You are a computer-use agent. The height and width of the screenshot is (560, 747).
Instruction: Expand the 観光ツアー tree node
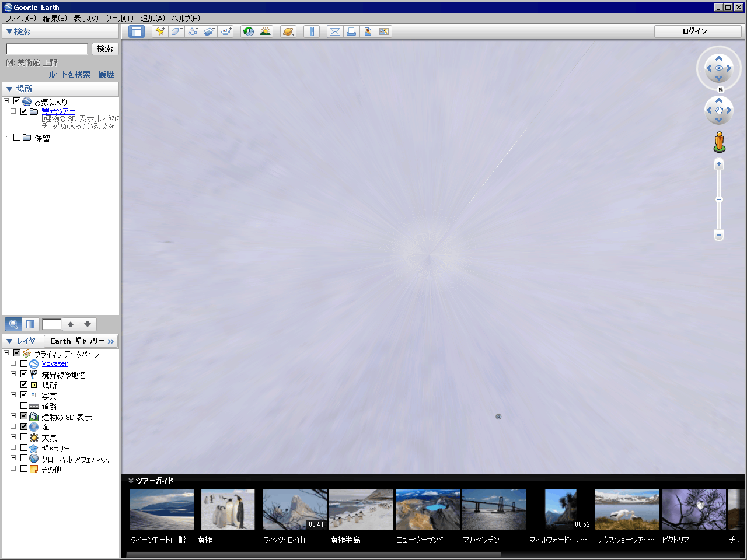click(13, 111)
